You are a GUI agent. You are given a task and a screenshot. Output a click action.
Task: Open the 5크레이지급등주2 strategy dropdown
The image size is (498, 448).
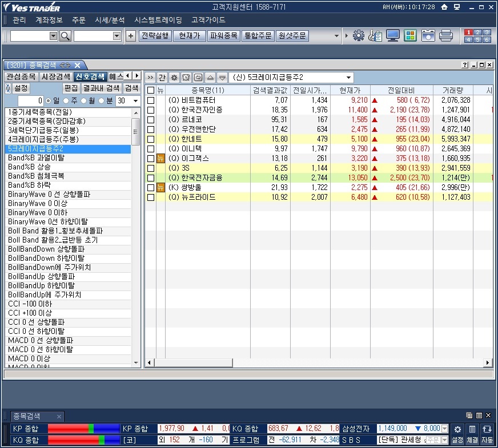click(x=348, y=78)
